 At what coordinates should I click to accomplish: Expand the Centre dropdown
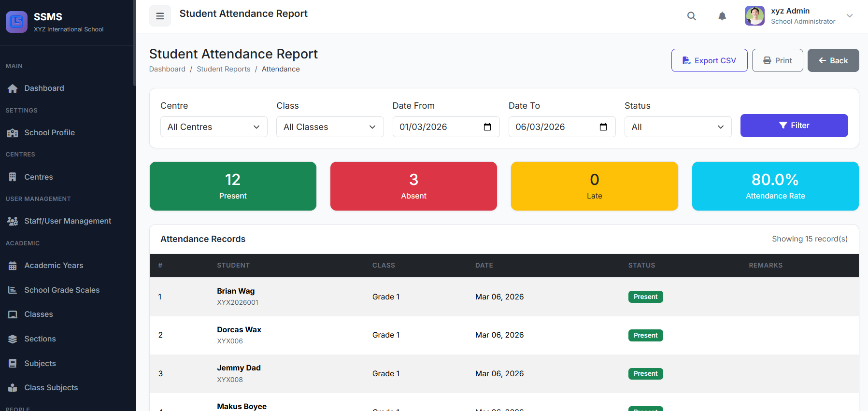click(213, 127)
